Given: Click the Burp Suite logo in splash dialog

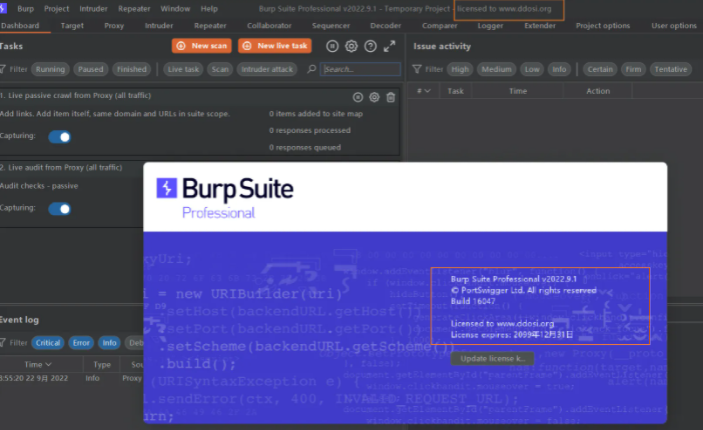Looking at the screenshot, I should click(x=167, y=188).
